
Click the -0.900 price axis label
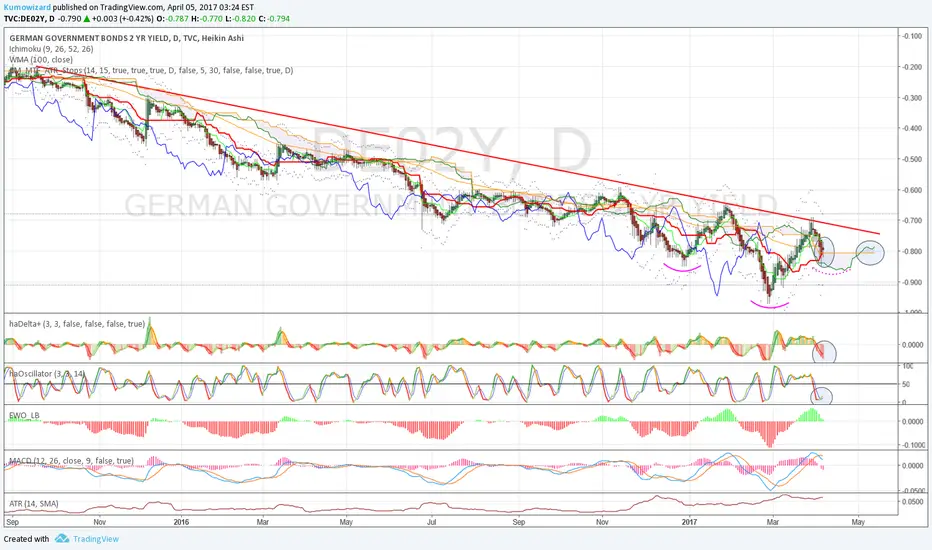(912, 282)
